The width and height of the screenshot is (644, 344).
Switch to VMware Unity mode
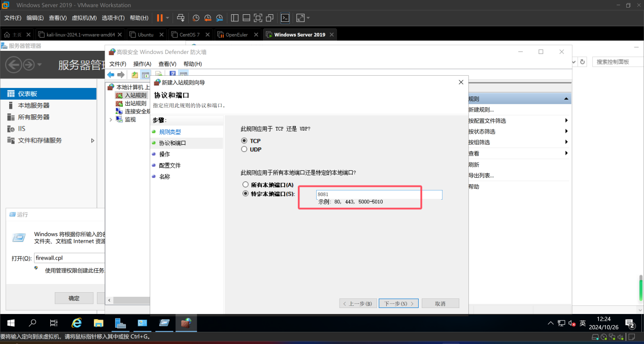tap(269, 18)
